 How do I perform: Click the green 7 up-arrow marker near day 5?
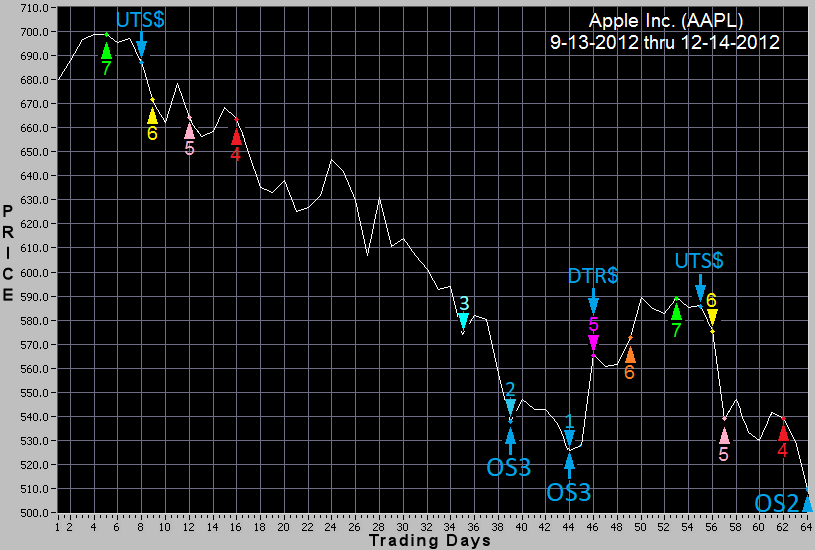tap(106, 51)
